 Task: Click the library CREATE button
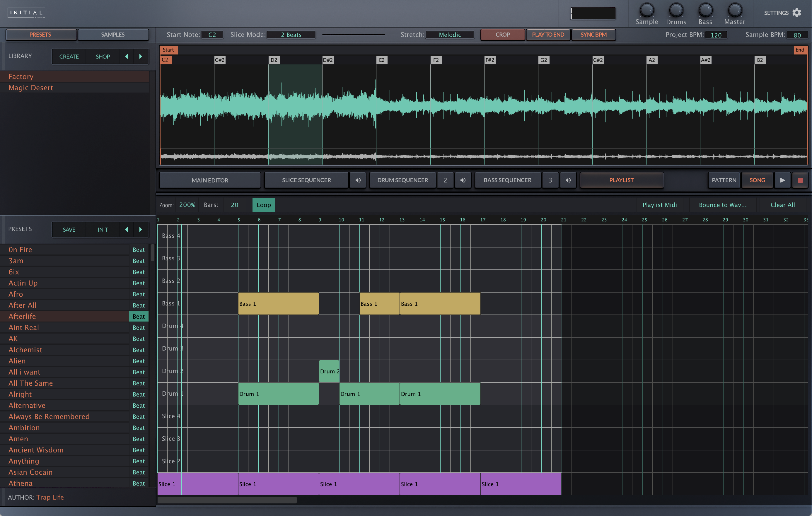(69, 56)
